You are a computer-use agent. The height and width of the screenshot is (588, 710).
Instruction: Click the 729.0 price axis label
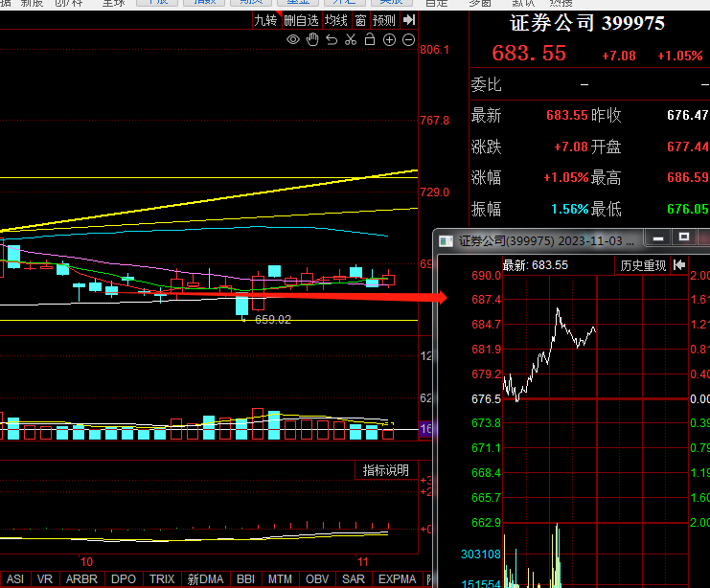435,192
